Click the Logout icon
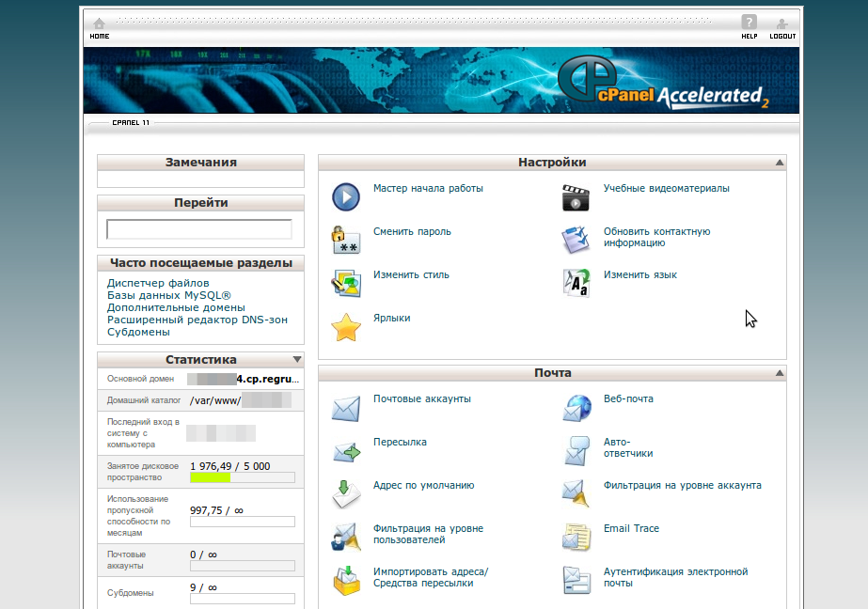 coord(781,25)
